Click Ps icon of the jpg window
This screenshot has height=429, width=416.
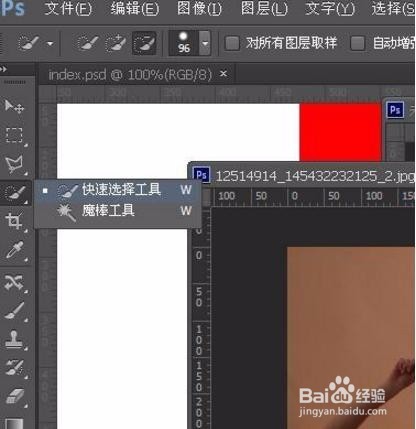click(201, 175)
